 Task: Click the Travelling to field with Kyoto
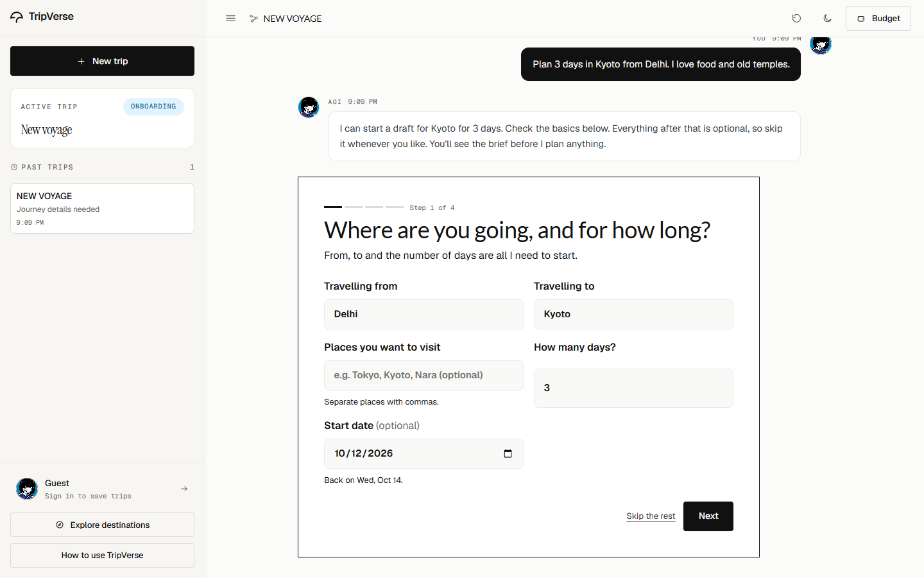[633, 314]
